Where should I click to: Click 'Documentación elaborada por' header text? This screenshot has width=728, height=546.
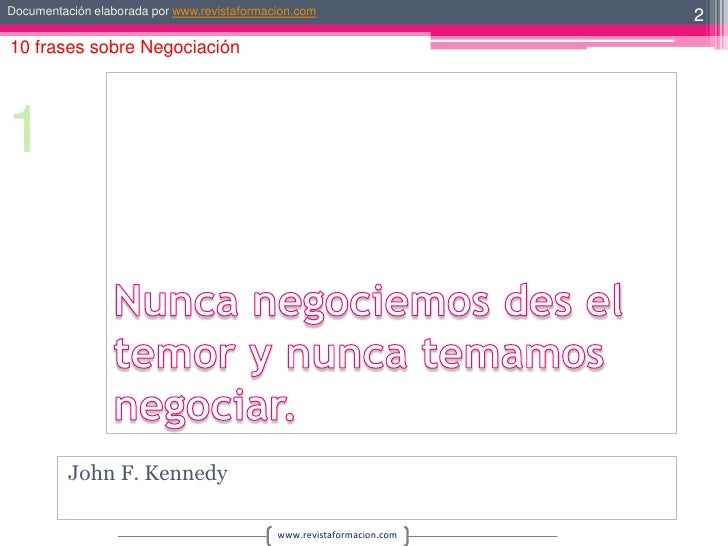pos(88,11)
